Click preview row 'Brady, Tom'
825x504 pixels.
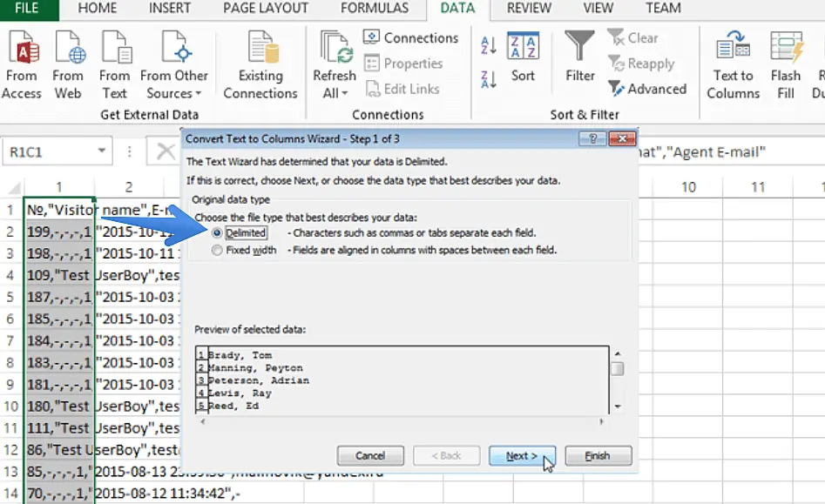click(240, 355)
